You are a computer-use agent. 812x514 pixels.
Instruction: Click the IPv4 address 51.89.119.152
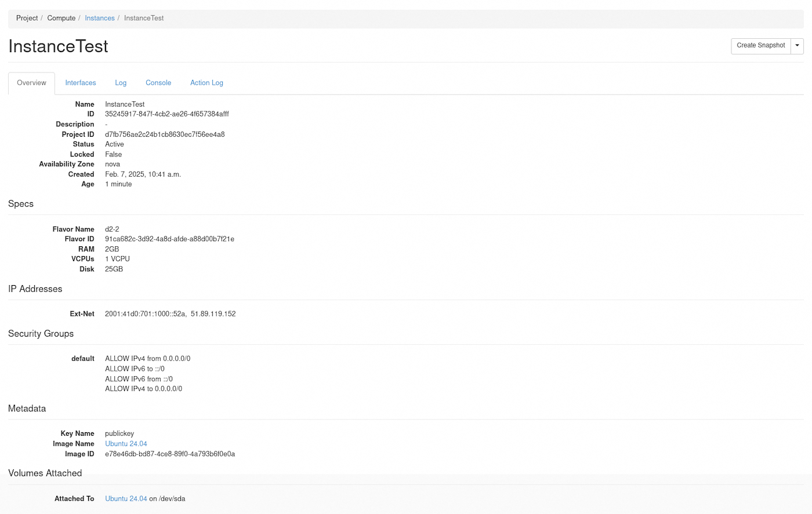(213, 314)
